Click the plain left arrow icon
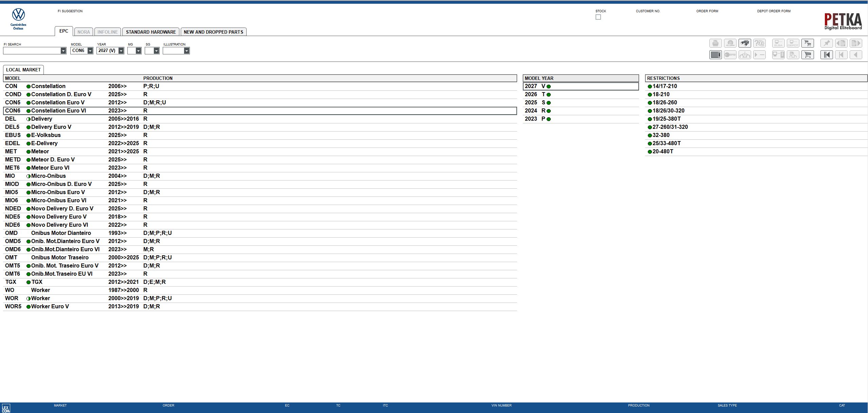The image size is (868, 413). pyautogui.click(x=856, y=55)
